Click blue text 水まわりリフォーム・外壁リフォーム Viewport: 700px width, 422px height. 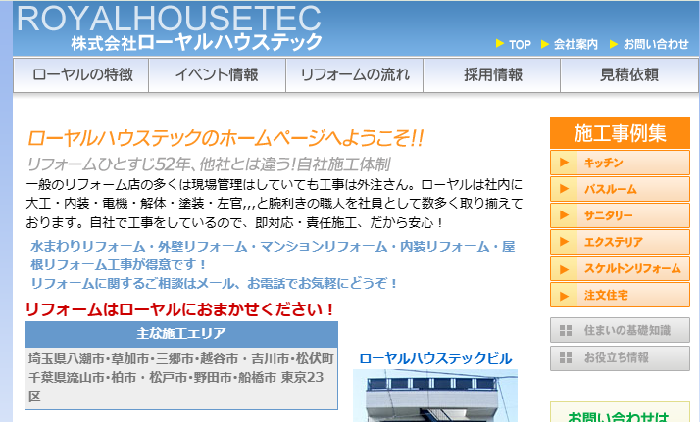(272, 255)
